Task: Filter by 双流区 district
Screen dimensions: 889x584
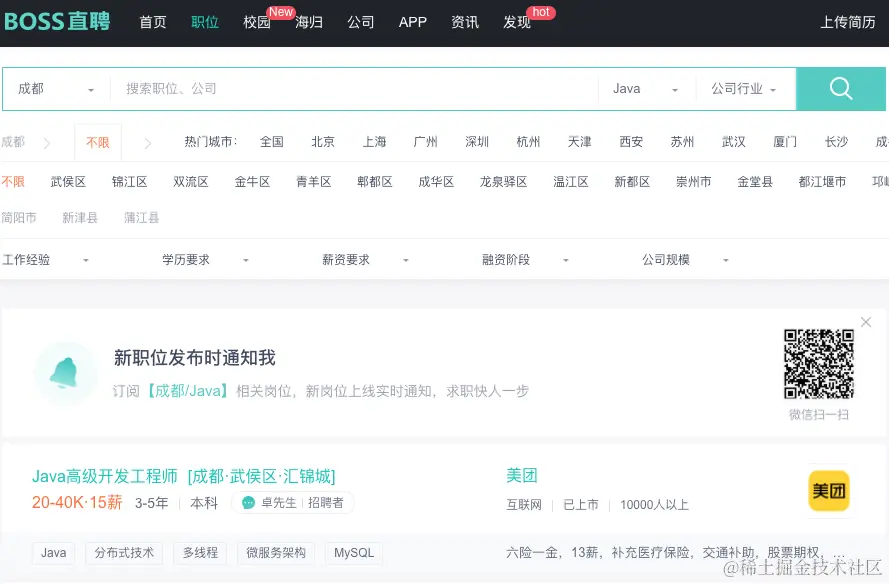Action: coord(190,181)
